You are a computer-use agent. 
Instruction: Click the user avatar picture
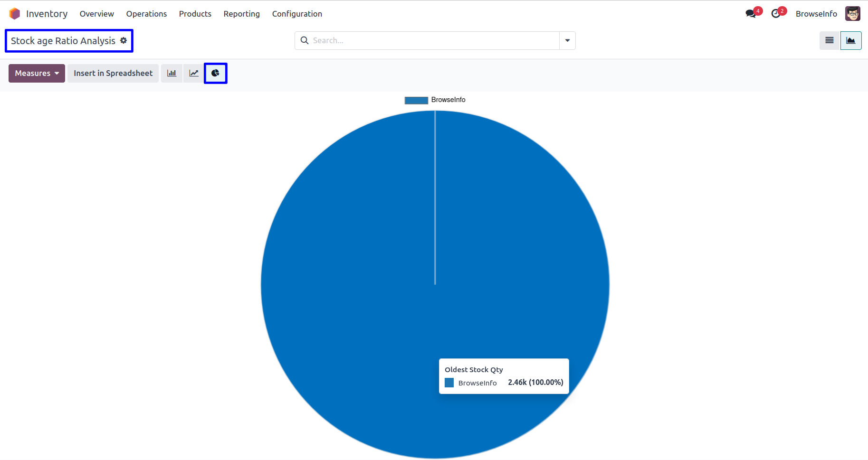853,14
